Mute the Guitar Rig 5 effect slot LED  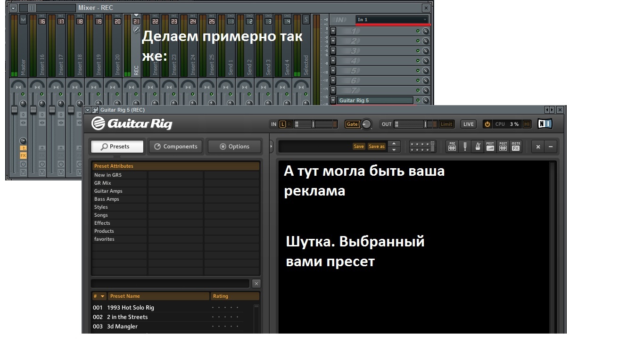point(418,100)
